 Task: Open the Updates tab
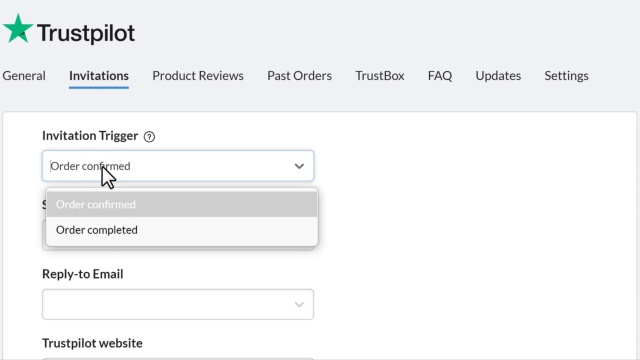pyautogui.click(x=498, y=76)
